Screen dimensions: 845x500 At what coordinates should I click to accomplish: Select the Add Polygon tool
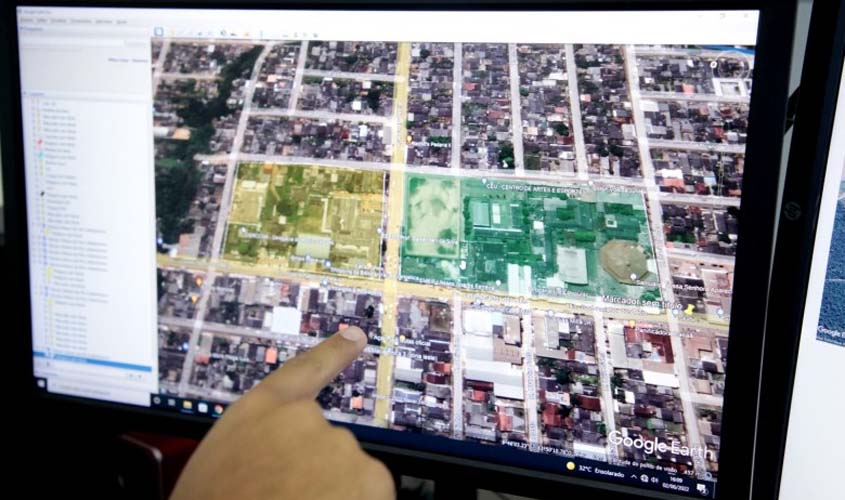[x=181, y=33]
